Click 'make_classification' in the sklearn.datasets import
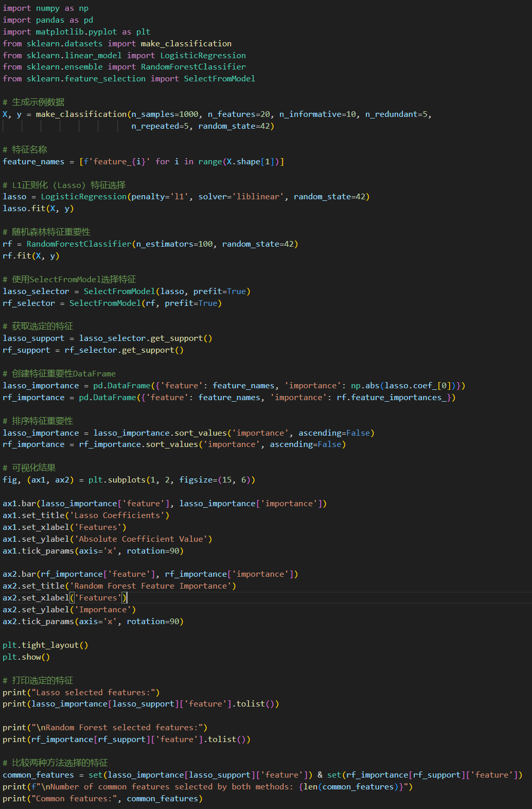 [186, 44]
